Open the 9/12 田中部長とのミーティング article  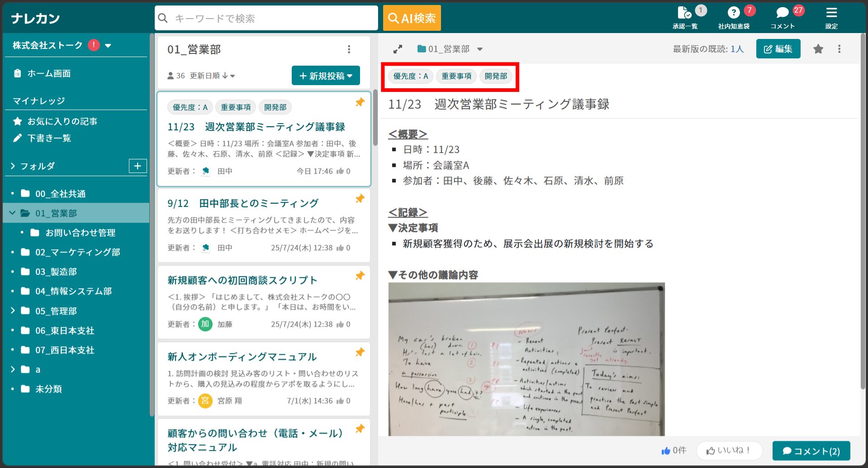tap(243, 204)
